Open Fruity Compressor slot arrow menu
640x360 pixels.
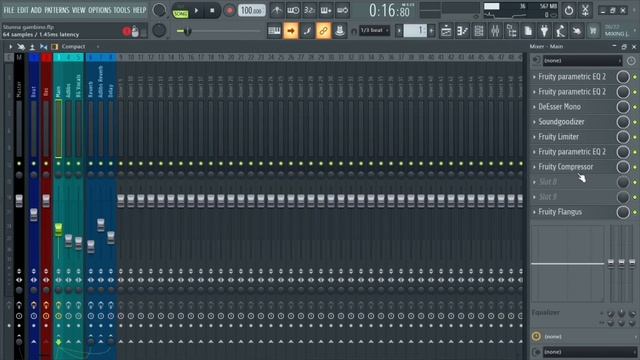point(534,167)
